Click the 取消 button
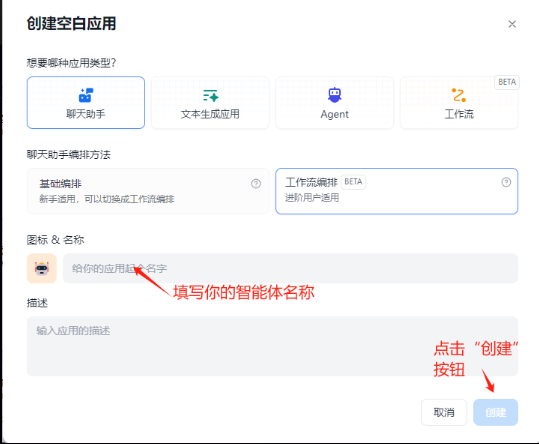This screenshot has height=444, width=539. (x=444, y=412)
